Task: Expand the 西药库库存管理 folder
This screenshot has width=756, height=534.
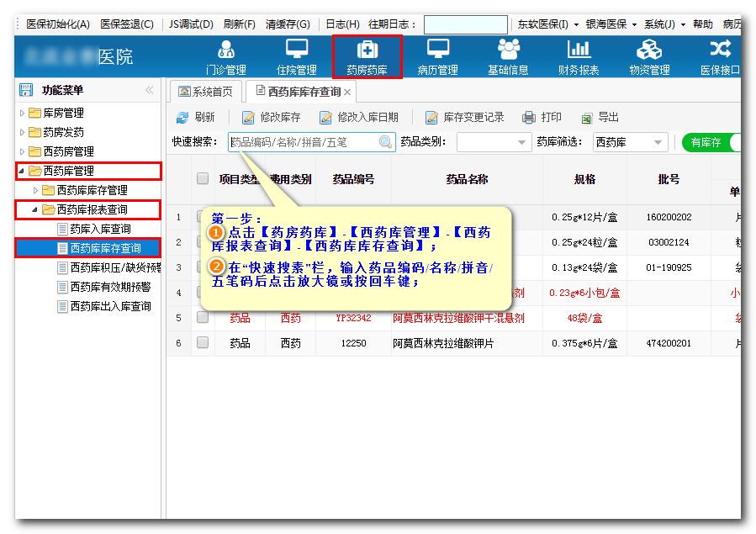Action: click(x=35, y=190)
